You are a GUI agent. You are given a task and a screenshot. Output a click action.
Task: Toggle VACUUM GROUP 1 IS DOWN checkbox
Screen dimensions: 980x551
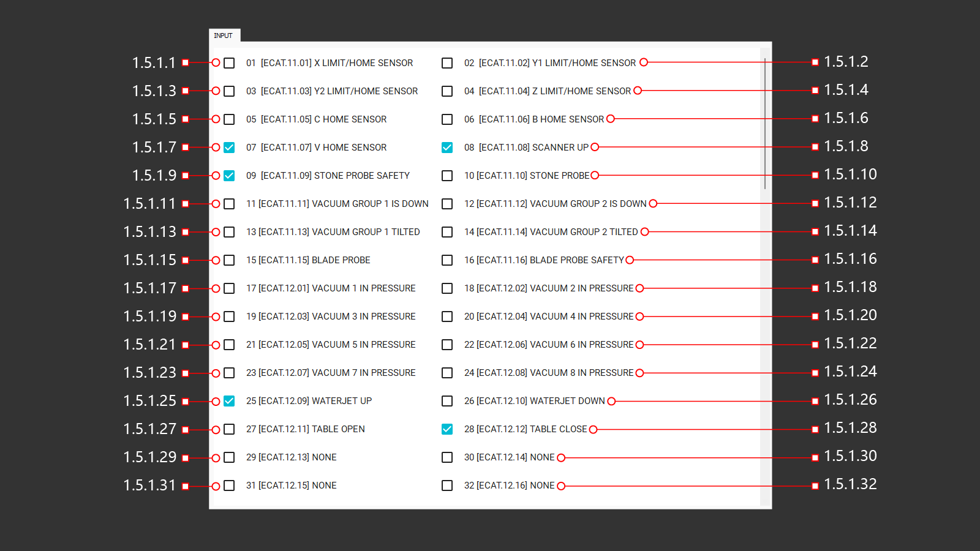tap(229, 204)
